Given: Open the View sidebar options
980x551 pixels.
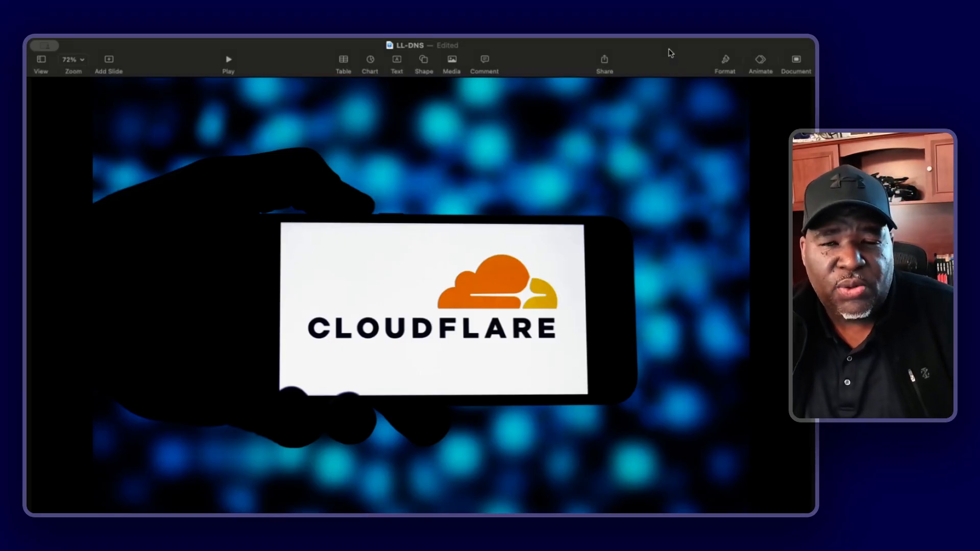Looking at the screenshot, I should pyautogui.click(x=41, y=64).
